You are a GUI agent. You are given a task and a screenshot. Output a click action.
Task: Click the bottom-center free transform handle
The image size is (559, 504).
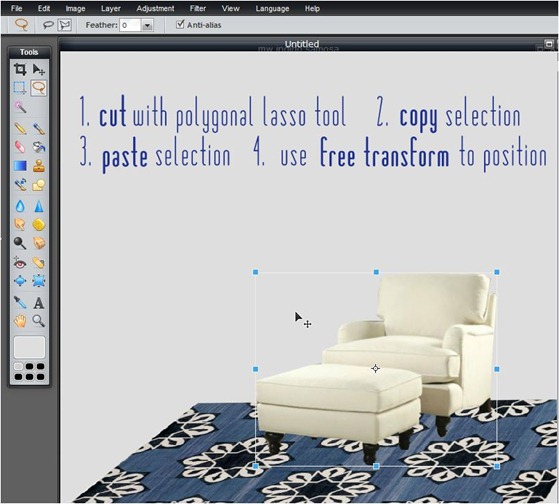376,466
